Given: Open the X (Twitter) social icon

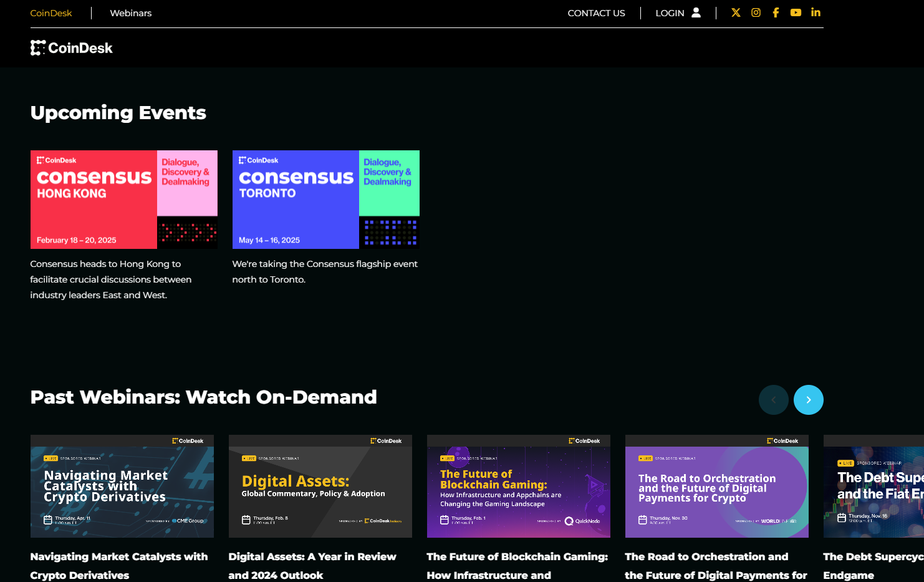Looking at the screenshot, I should (x=736, y=12).
